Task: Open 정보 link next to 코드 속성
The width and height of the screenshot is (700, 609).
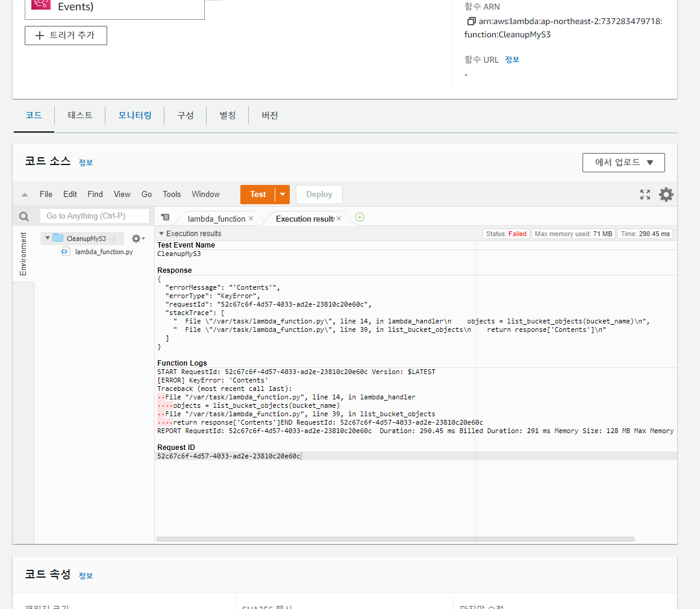Action: [x=86, y=576]
